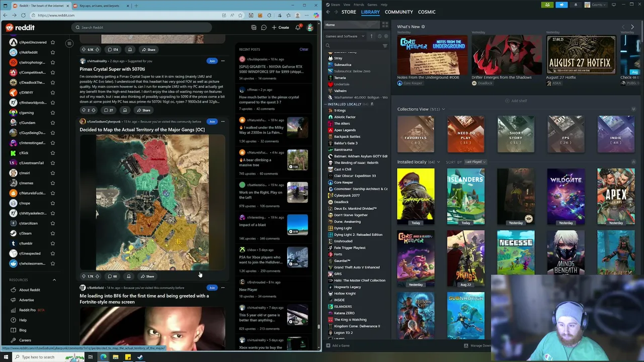
Task: Click Steam friends green button in title bar
Action: 547,5
